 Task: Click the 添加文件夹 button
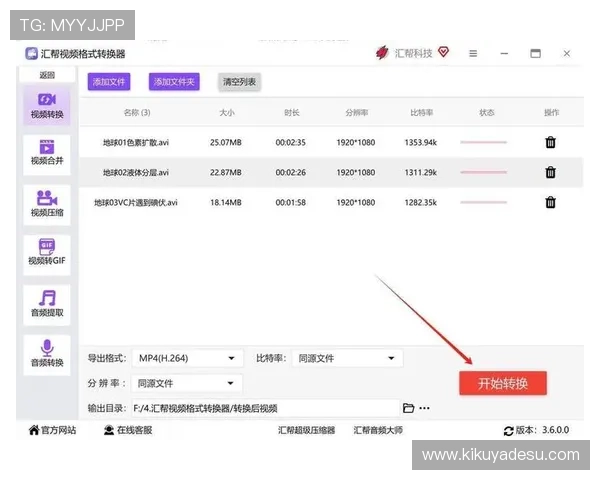tap(174, 82)
